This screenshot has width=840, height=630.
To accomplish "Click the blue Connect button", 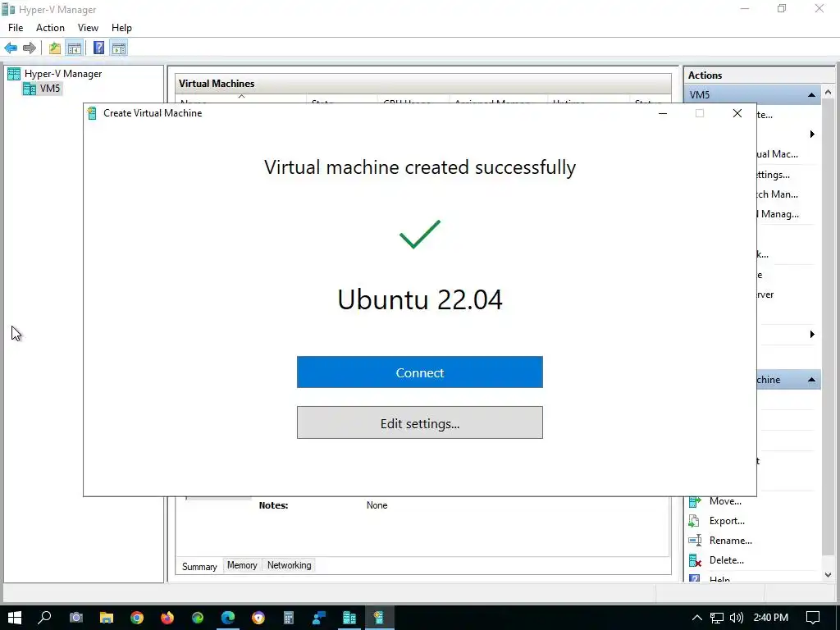I will 419,372.
